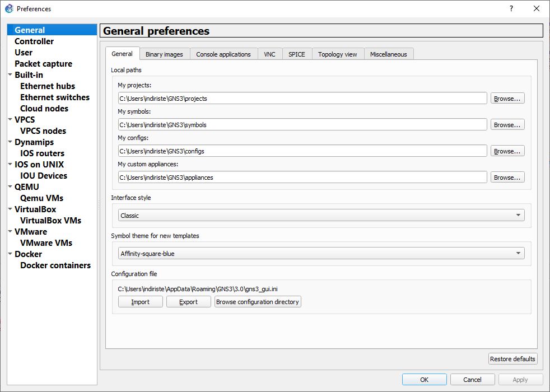Collapse the Docker tree section
The image size is (550, 392).
coord(10,254)
